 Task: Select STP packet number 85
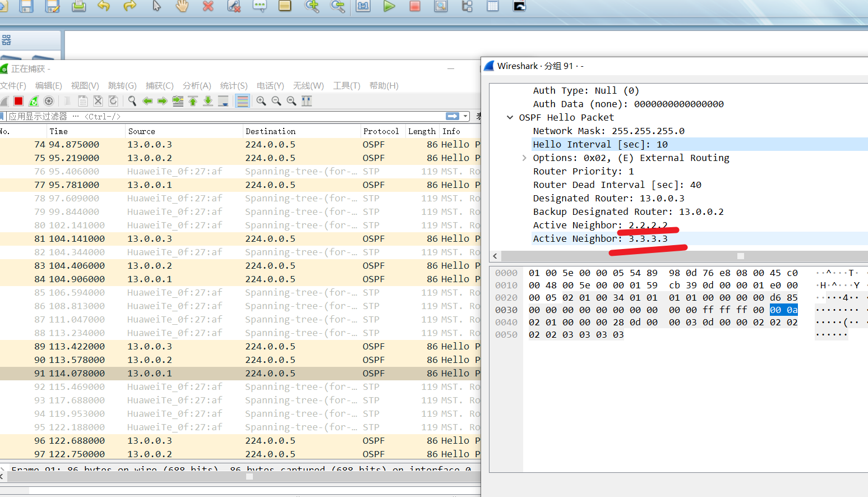pos(240,292)
